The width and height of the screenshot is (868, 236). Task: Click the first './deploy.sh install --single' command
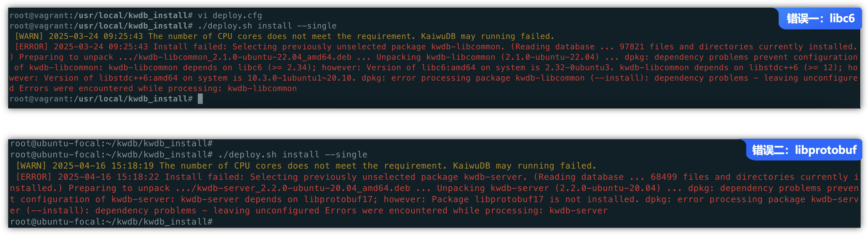coord(267,26)
